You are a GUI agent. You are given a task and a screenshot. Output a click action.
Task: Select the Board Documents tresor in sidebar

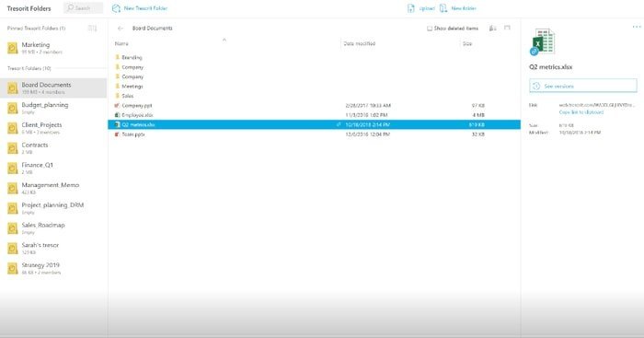[x=53, y=88]
